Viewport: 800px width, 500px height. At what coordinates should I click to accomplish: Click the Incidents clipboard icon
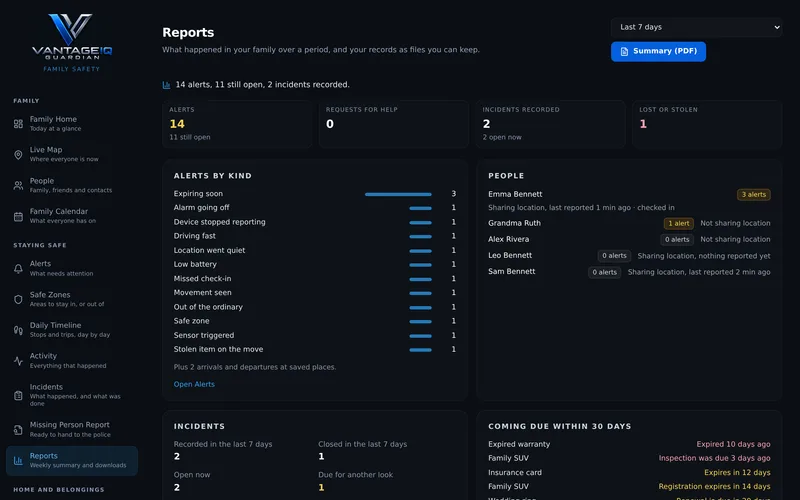(x=18, y=395)
